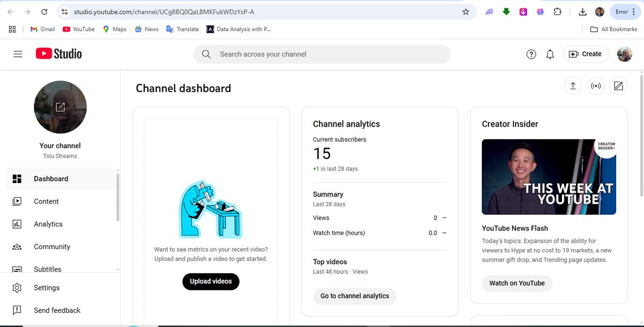Open channel page via profile picture

[60, 107]
